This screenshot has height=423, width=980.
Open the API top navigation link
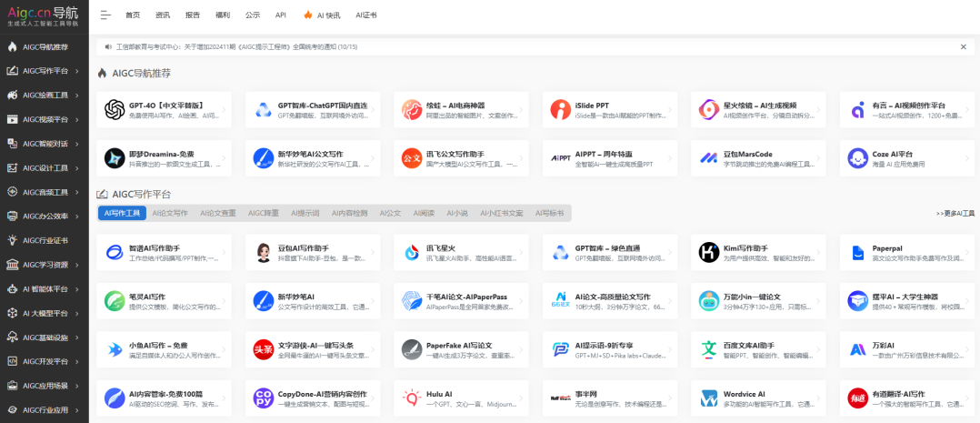coord(281,15)
